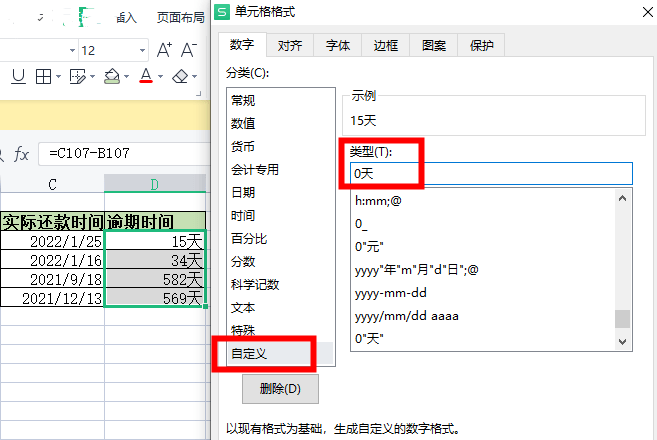Switch to the 边框 tab
657x440 pixels.
point(385,45)
